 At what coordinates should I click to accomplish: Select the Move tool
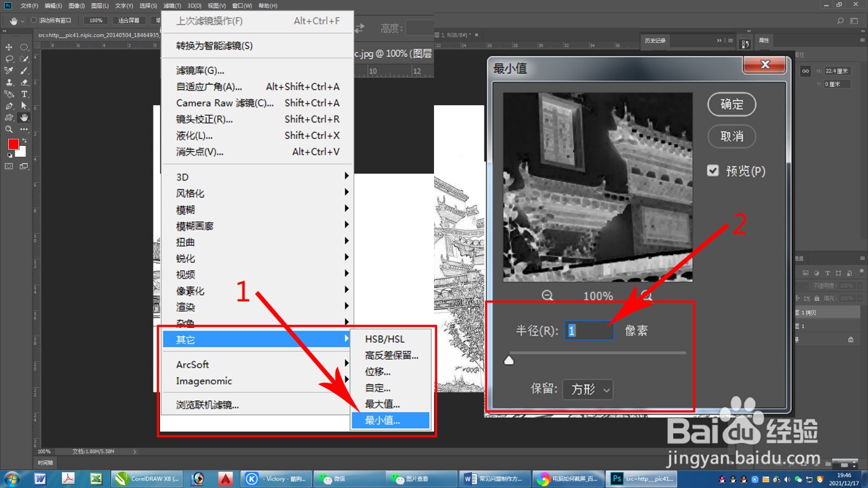tap(9, 47)
